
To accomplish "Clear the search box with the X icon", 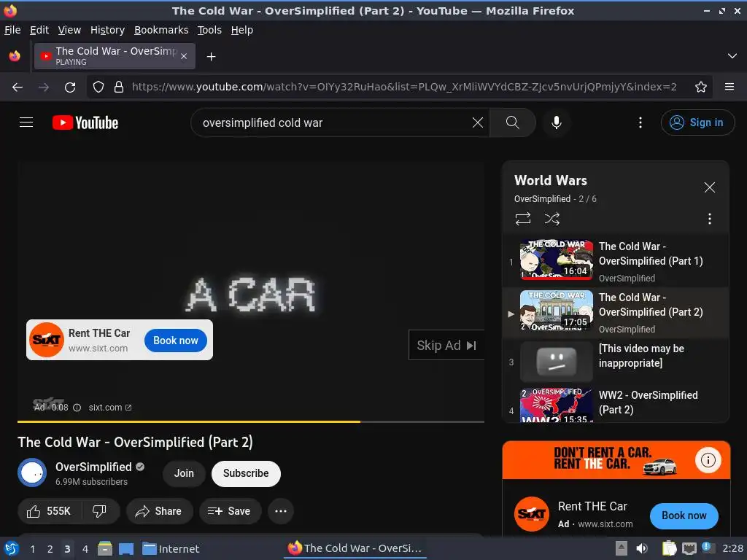I will point(477,122).
